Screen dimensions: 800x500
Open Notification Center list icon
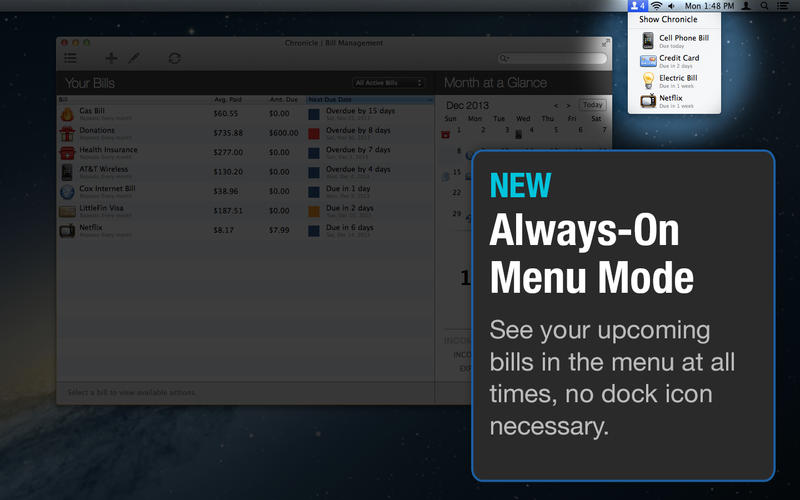[782, 6]
